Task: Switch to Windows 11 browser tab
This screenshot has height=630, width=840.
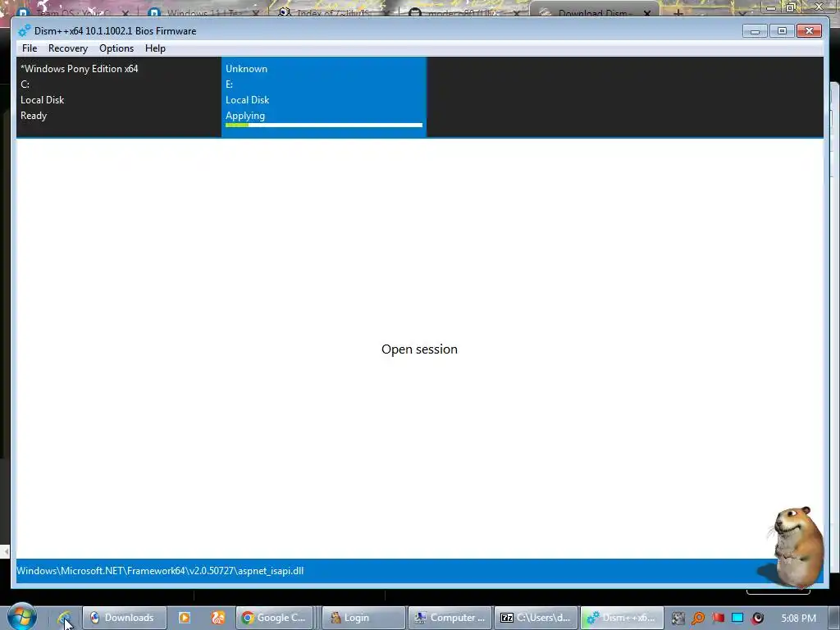Action: click(x=203, y=11)
